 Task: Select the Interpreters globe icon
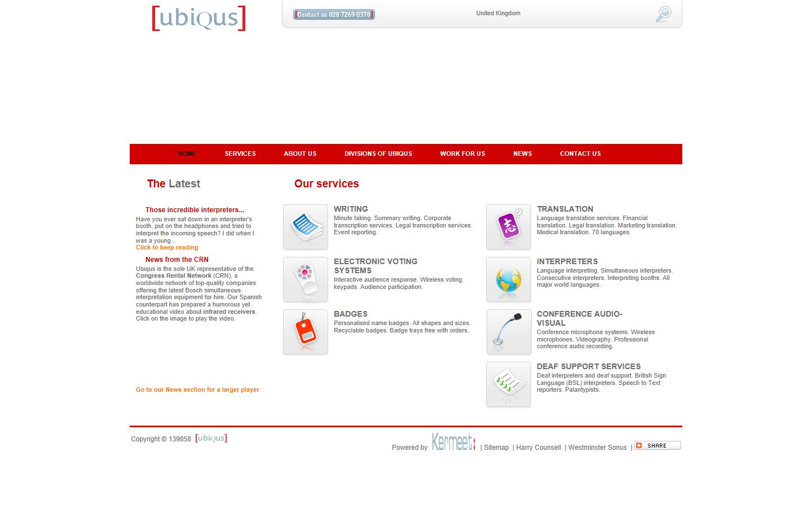tap(508, 279)
